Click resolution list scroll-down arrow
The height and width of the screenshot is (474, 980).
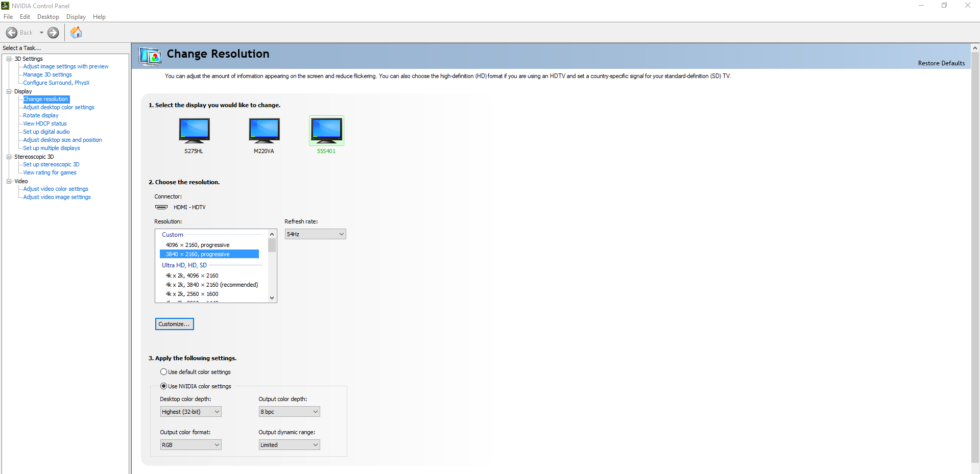tap(272, 298)
